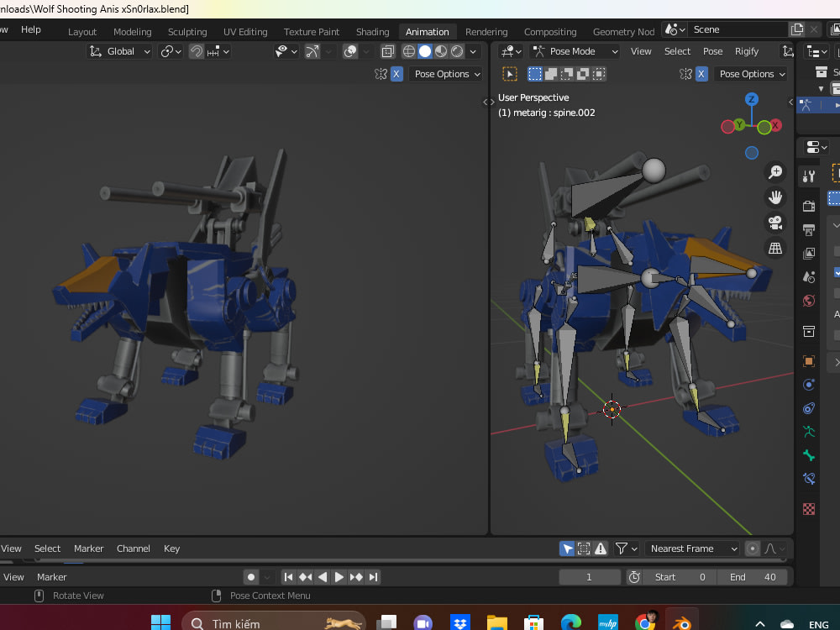
Task: Switch to rendered viewport shading
Action: coord(457,51)
